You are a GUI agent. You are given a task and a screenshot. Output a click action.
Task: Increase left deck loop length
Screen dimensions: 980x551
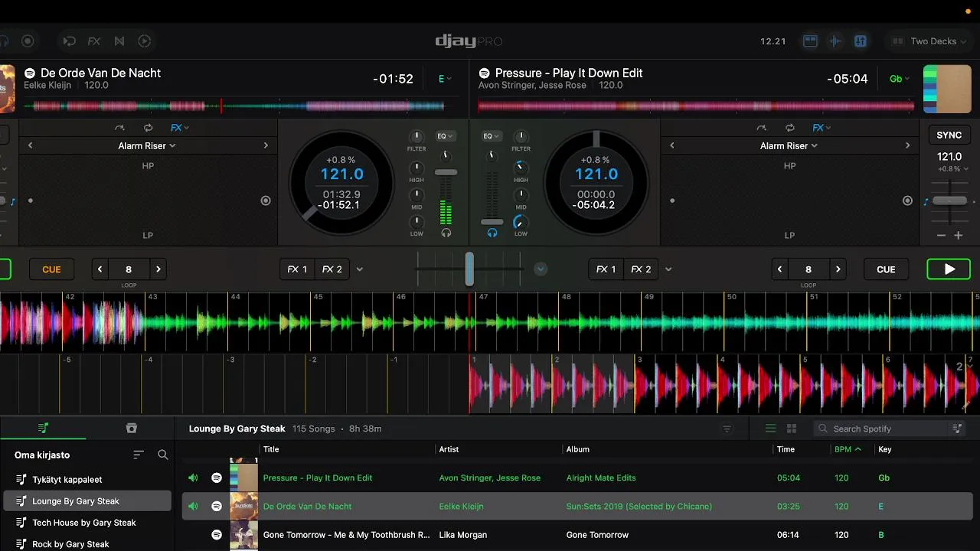[x=158, y=269]
